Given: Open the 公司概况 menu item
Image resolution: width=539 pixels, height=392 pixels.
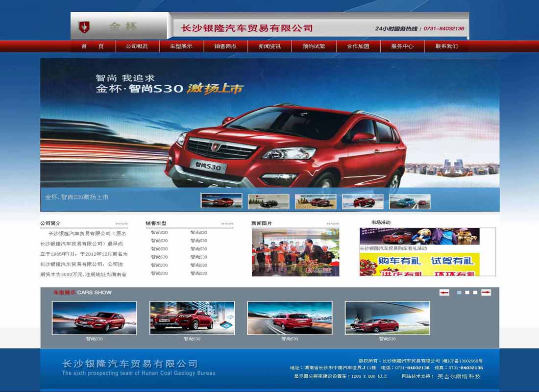Looking at the screenshot, I should [137, 46].
